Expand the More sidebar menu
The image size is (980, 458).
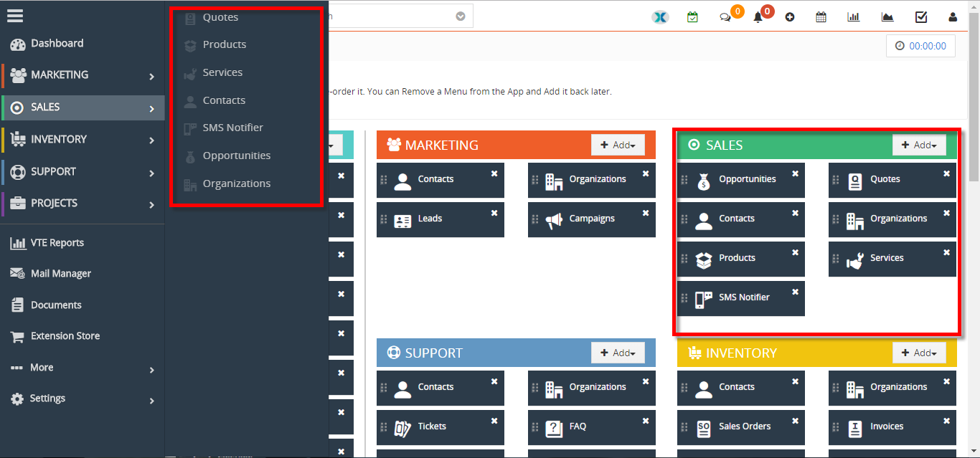click(x=83, y=368)
